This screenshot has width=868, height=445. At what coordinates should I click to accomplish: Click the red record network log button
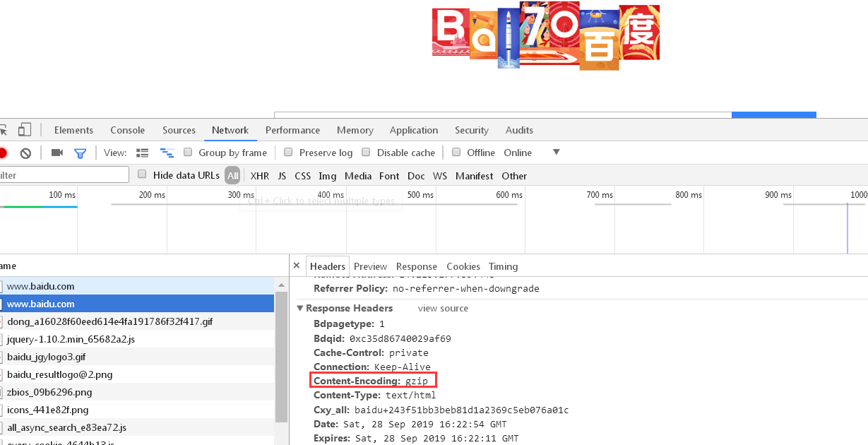point(3,153)
